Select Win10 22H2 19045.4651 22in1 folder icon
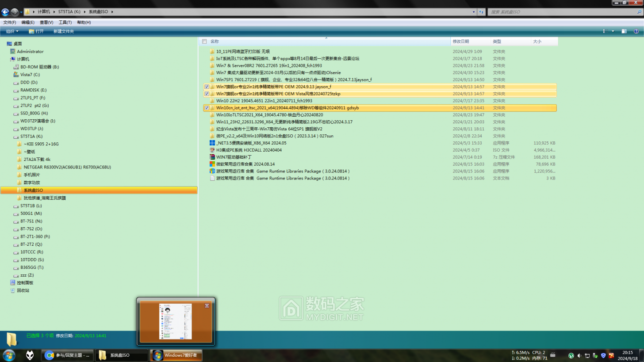Screen dimensions: 644x362 coord(212,101)
